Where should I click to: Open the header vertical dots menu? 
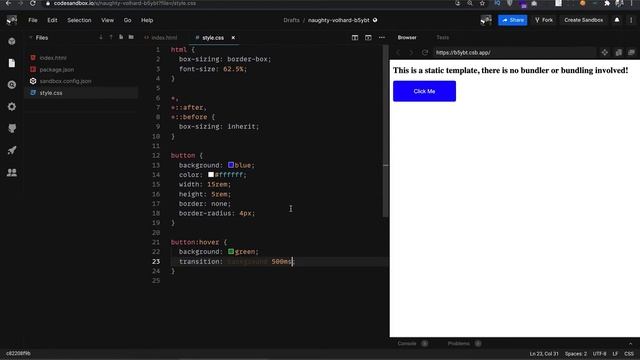631,20
